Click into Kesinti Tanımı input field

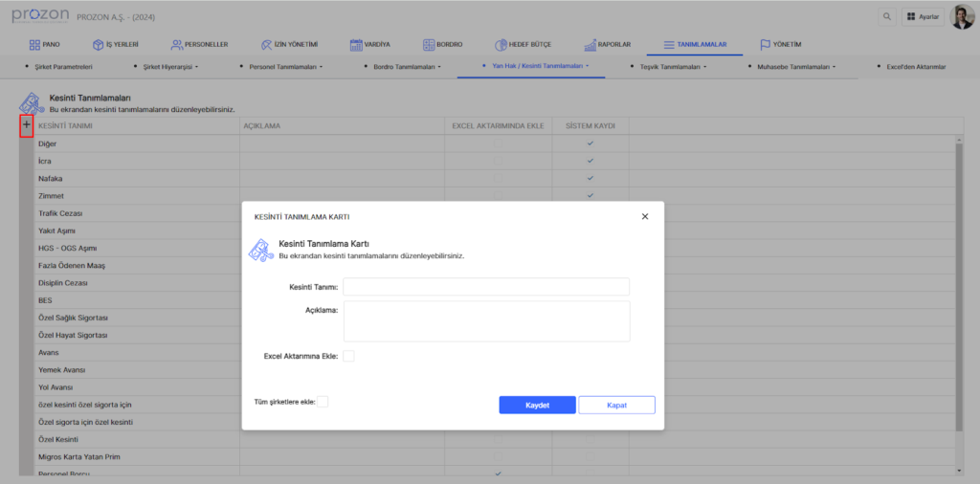[x=486, y=287]
